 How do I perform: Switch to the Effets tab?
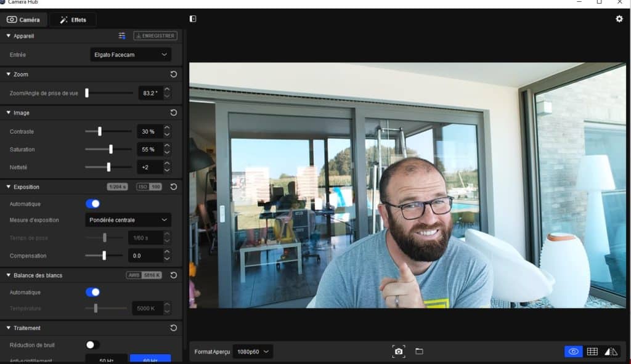point(73,20)
